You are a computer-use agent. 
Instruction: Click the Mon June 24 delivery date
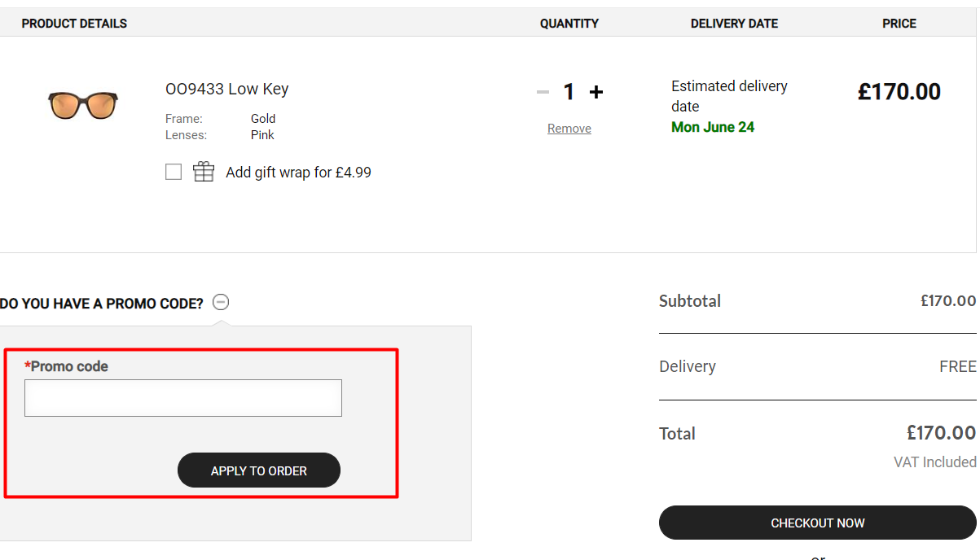[713, 127]
